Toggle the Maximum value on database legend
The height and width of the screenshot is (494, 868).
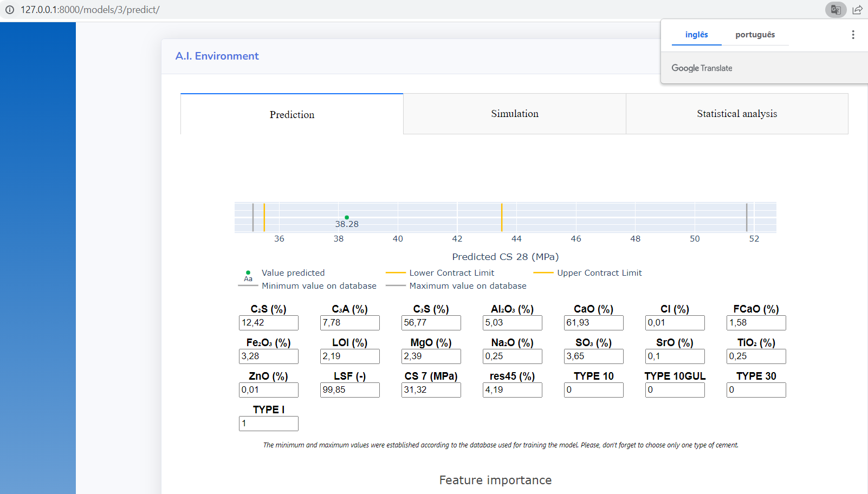pos(468,286)
